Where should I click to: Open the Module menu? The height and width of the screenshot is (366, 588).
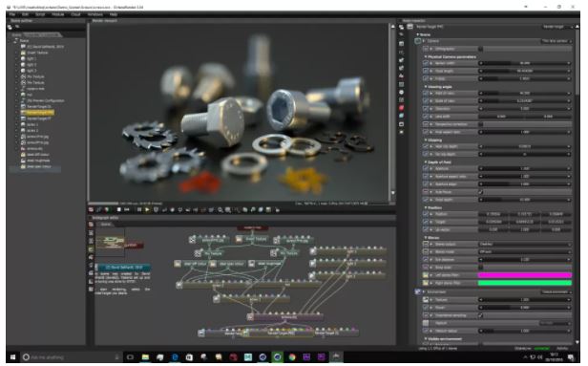click(57, 14)
